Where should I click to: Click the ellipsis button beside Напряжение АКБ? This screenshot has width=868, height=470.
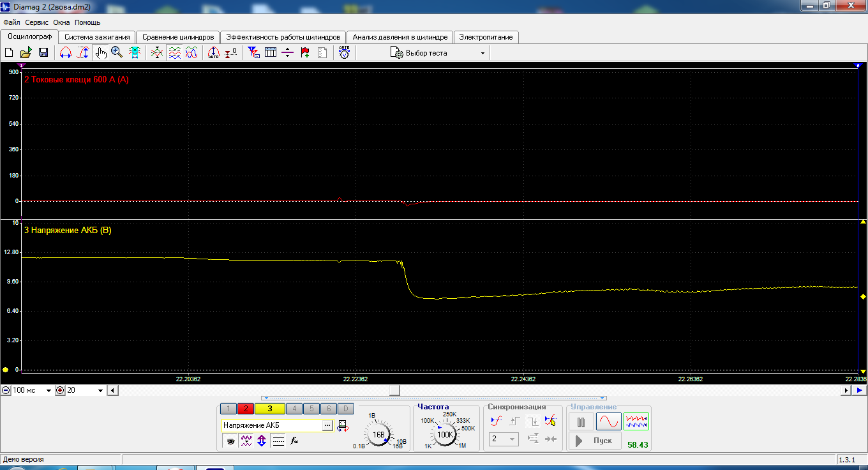point(327,425)
